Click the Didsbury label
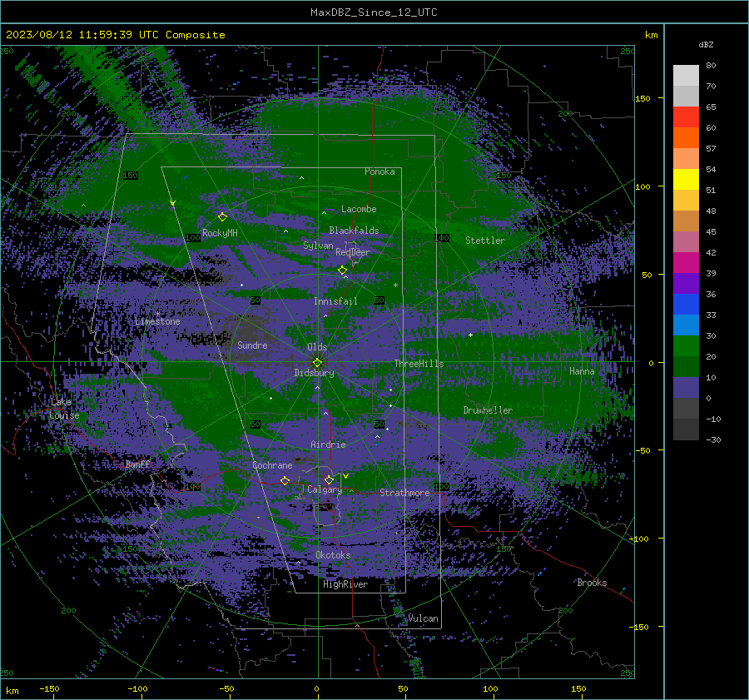Viewport: 749px width, 700px height. point(314,373)
